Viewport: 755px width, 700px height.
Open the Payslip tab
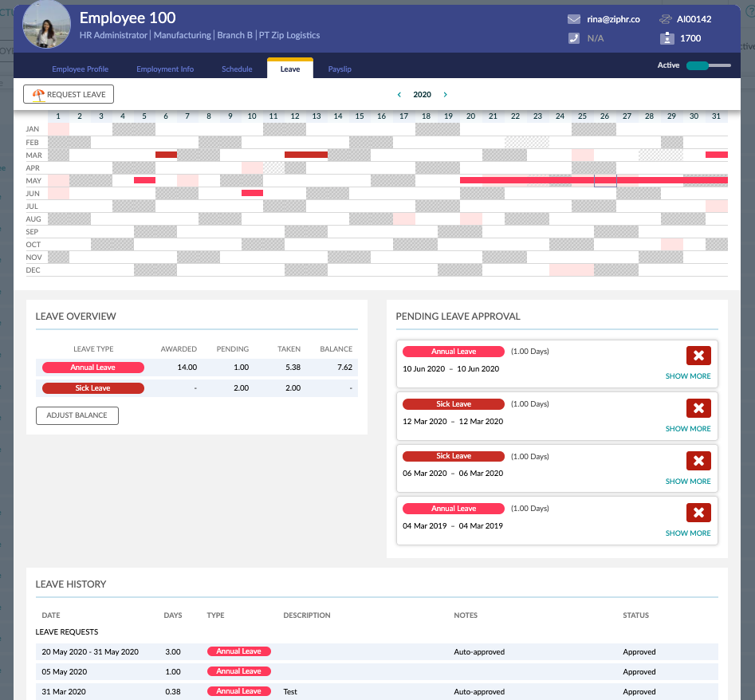(340, 69)
